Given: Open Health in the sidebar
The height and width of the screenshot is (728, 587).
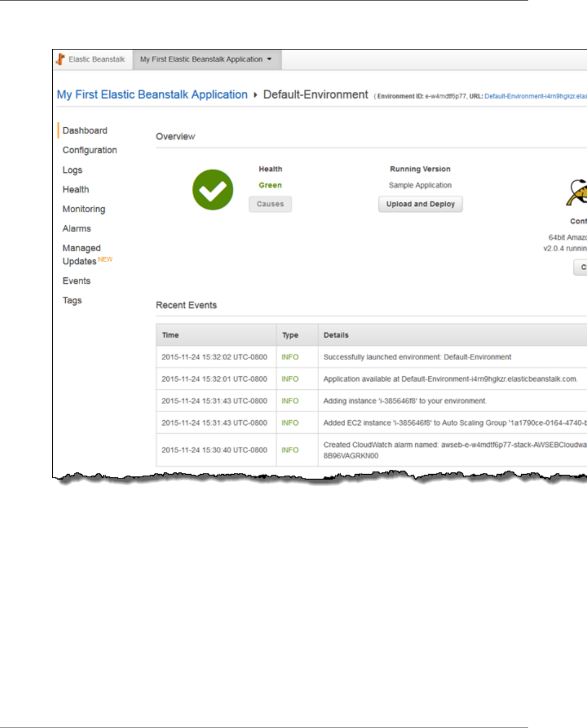Looking at the screenshot, I should pos(76,189).
